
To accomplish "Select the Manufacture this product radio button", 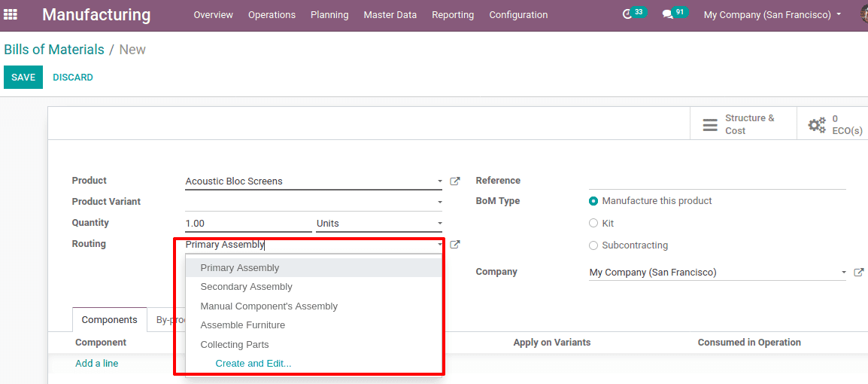I will [x=593, y=201].
